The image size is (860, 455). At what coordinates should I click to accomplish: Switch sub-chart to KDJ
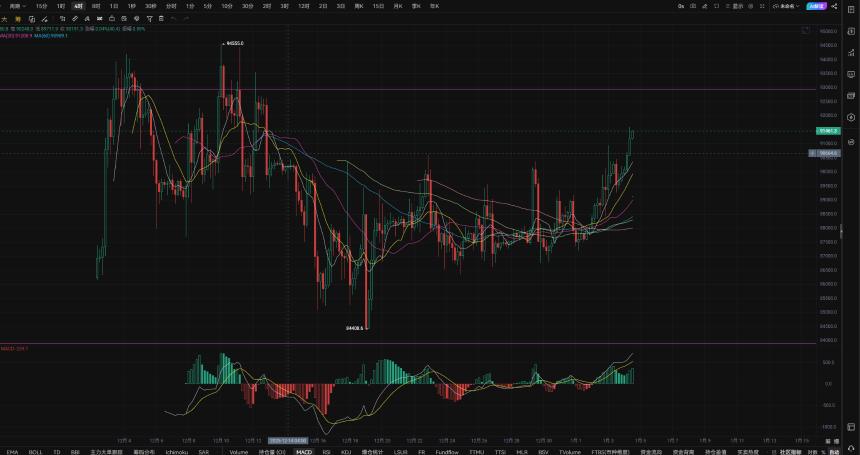pos(346,452)
